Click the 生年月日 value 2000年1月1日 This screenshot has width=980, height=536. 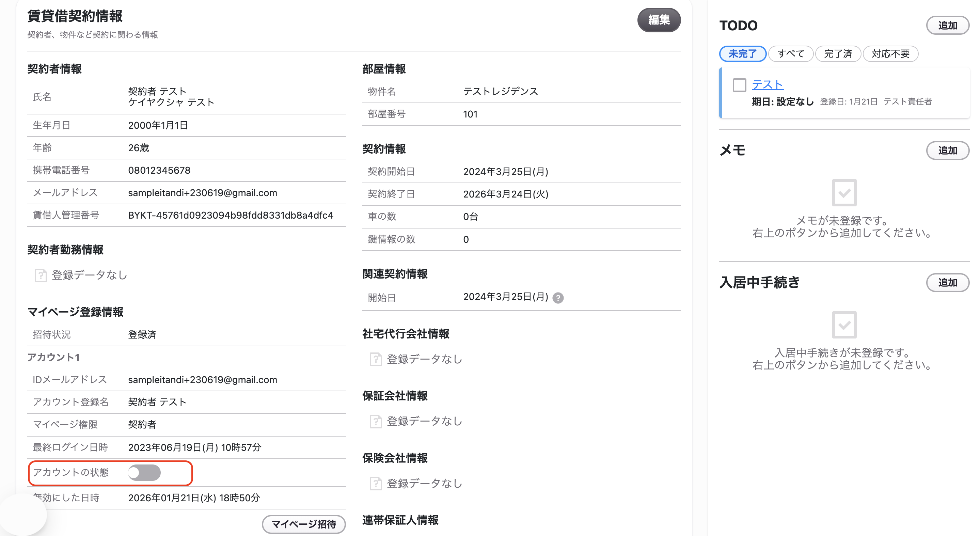click(x=158, y=125)
